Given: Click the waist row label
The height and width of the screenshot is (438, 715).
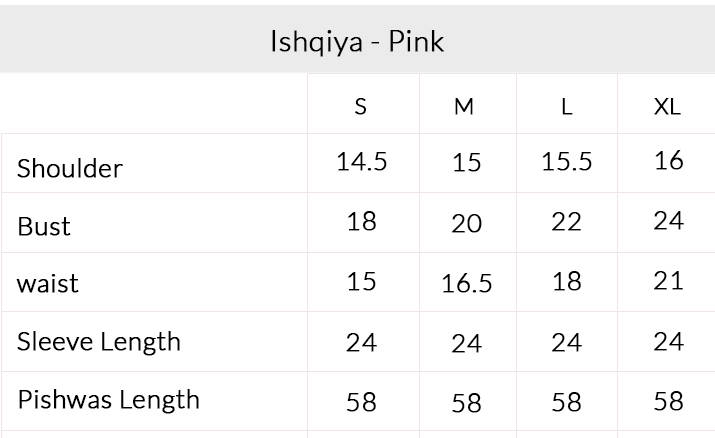Looking at the screenshot, I should click(47, 284).
